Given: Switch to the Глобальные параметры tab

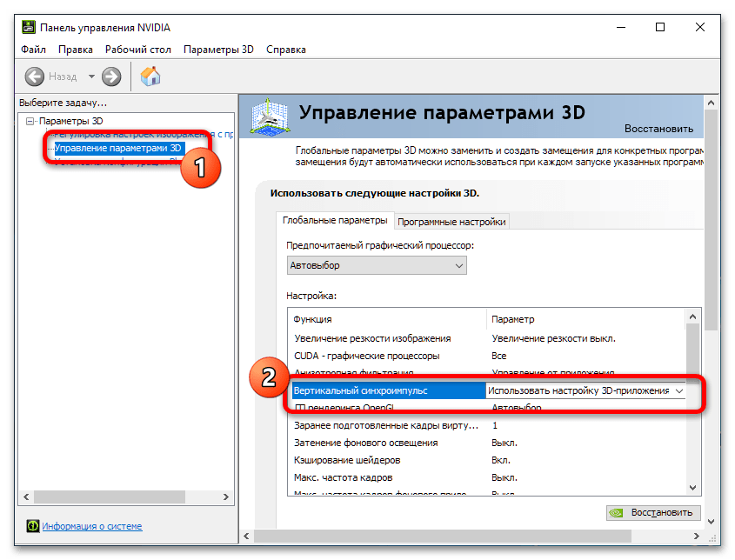Looking at the screenshot, I should [335, 220].
